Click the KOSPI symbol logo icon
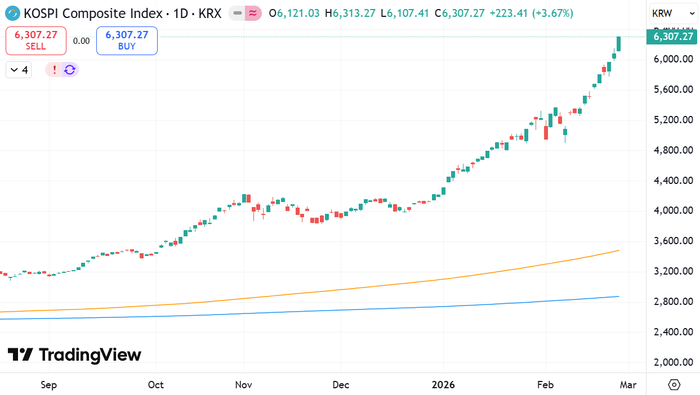This screenshot has height=395, width=700. tap(12, 13)
